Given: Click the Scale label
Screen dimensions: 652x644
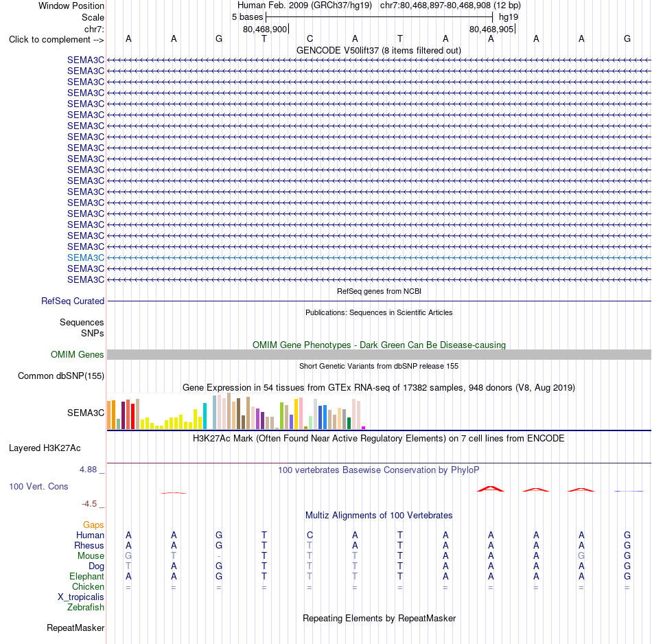Looking at the screenshot, I should 93,18.
